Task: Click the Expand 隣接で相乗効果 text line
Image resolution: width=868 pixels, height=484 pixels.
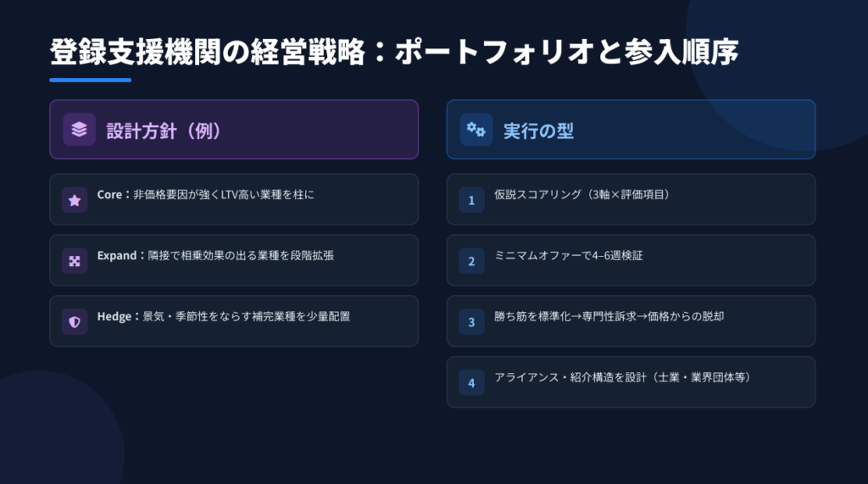Action: (x=215, y=256)
